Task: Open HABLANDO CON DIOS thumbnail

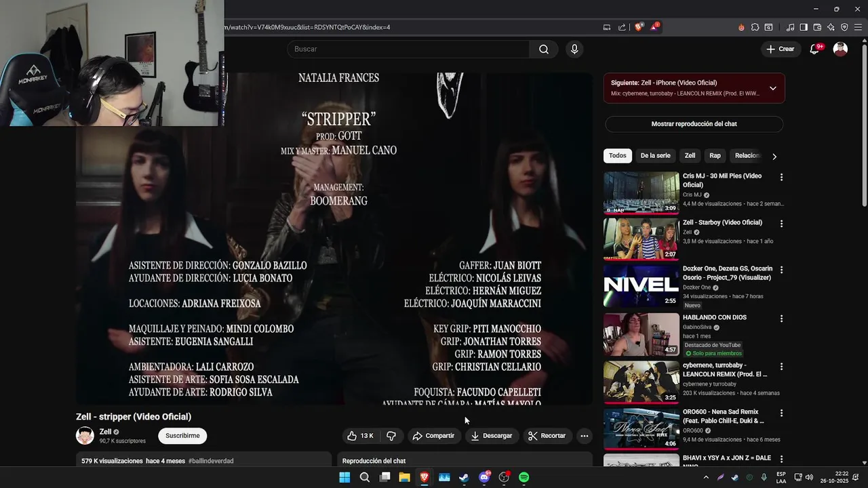Action: 641,335
